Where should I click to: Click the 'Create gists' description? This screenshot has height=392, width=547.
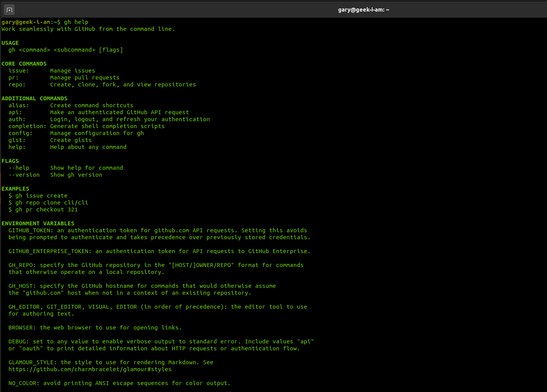[x=71, y=140]
